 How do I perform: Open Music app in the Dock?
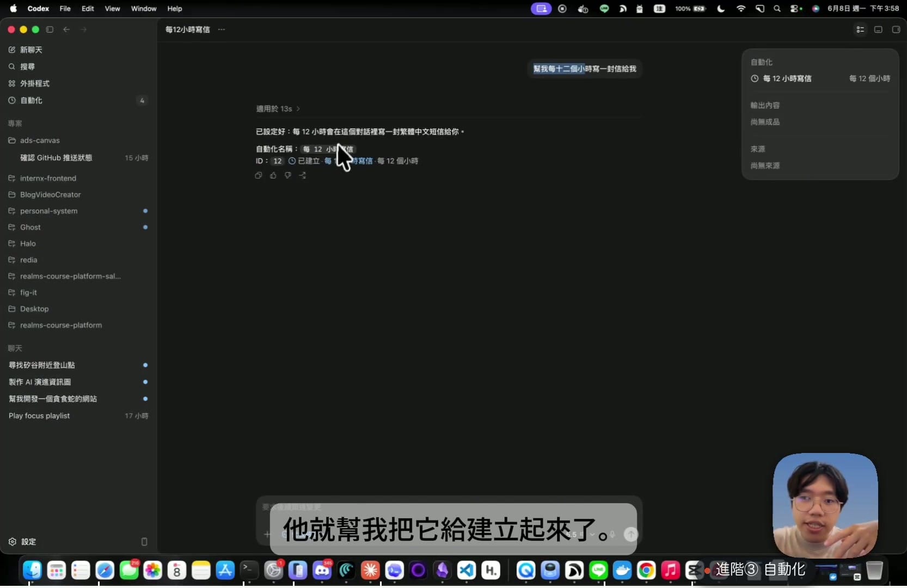(670, 570)
